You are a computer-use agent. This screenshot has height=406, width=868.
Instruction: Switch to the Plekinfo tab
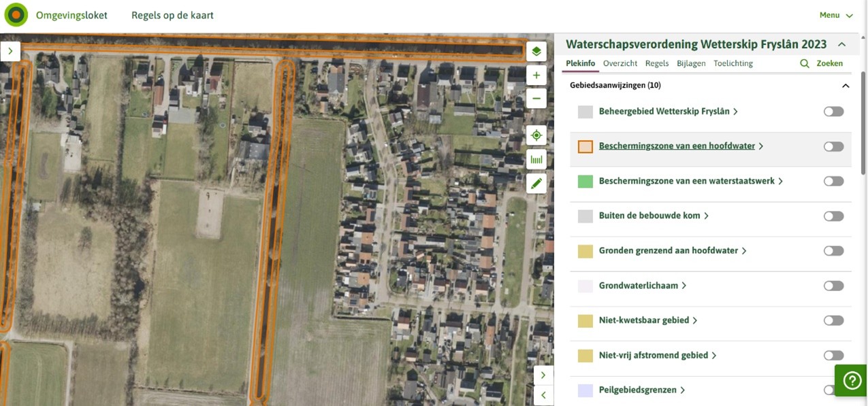point(580,63)
